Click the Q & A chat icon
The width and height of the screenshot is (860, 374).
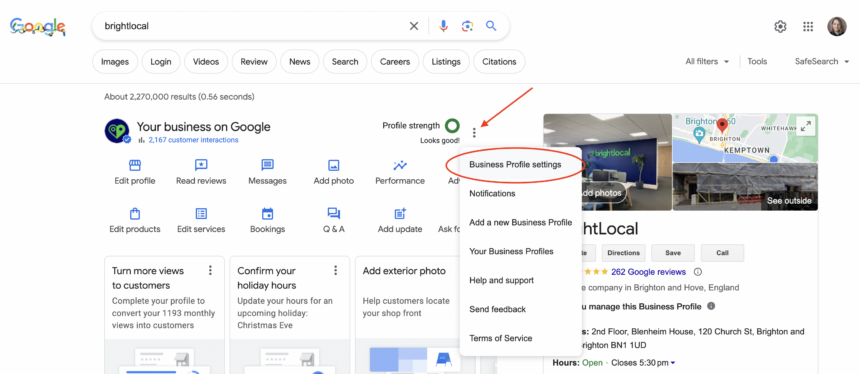click(333, 213)
